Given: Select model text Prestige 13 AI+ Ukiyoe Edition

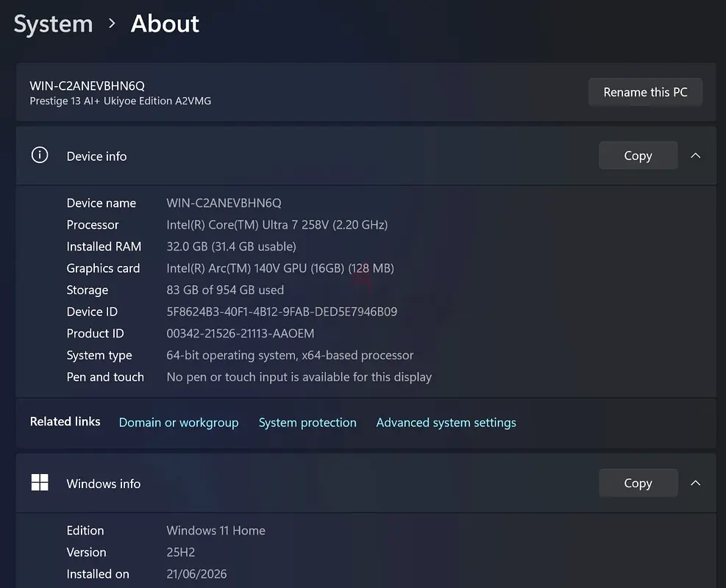Looking at the screenshot, I should click(x=121, y=101).
